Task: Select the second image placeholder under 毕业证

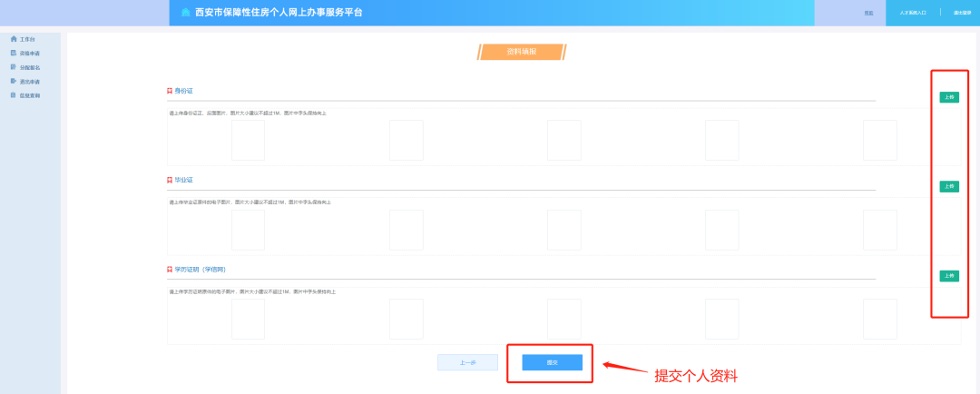Action: click(407, 231)
